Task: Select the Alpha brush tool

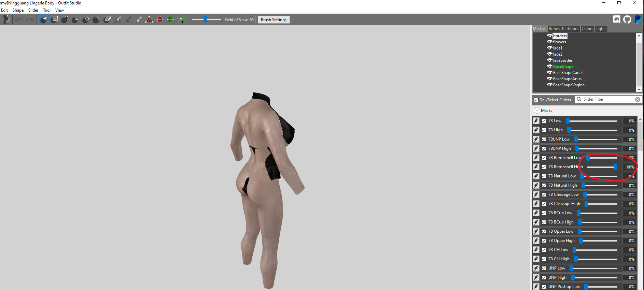Action: coord(139,20)
